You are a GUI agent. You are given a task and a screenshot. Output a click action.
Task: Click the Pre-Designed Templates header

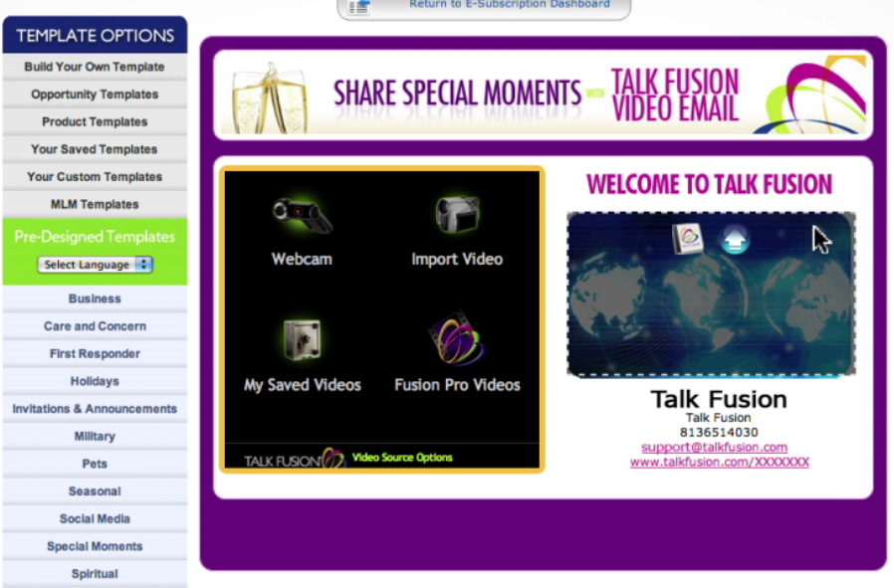pyautogui.click(x=95, y=237)
